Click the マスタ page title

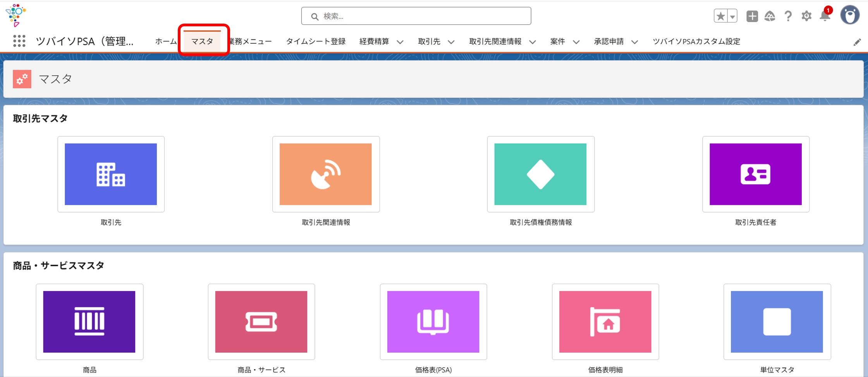55,79
